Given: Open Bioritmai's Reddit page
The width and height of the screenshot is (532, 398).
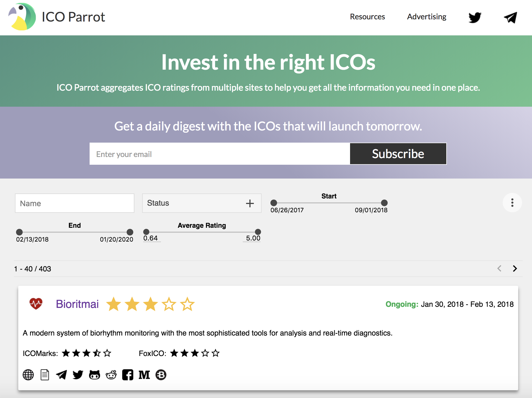Looking at the screenshot, I should (x=111, y=375).
